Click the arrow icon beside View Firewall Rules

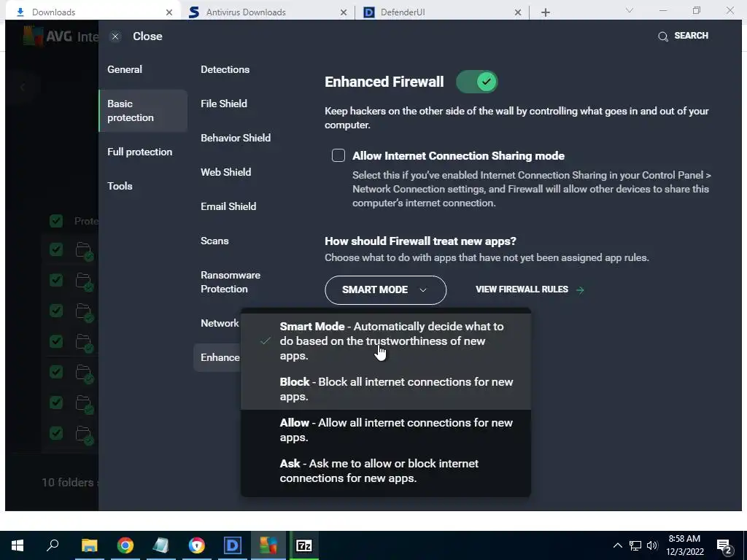tap(580, 289)
